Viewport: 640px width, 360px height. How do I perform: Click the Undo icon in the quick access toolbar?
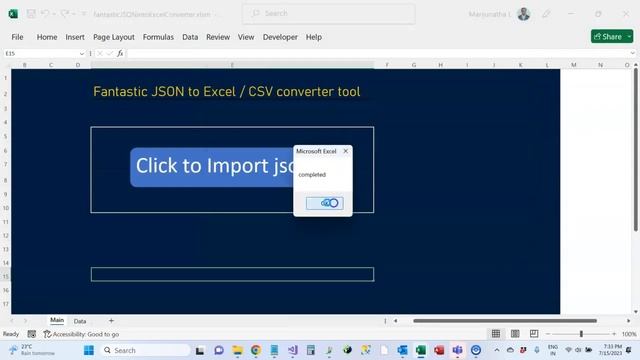click(x=45, y=14)
